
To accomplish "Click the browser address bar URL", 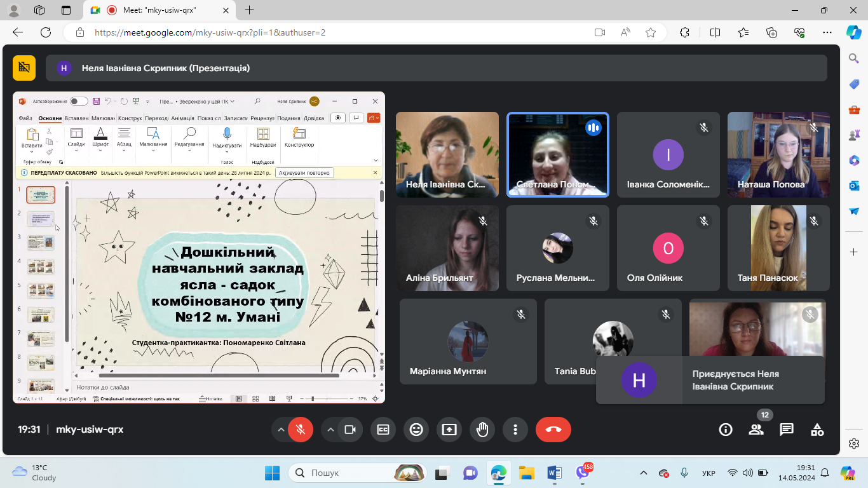I will 210,32.
